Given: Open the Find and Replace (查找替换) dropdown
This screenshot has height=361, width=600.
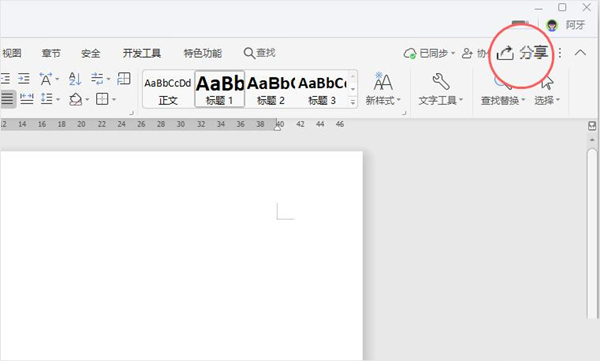Looking at the screenshot, I should 503,101.
